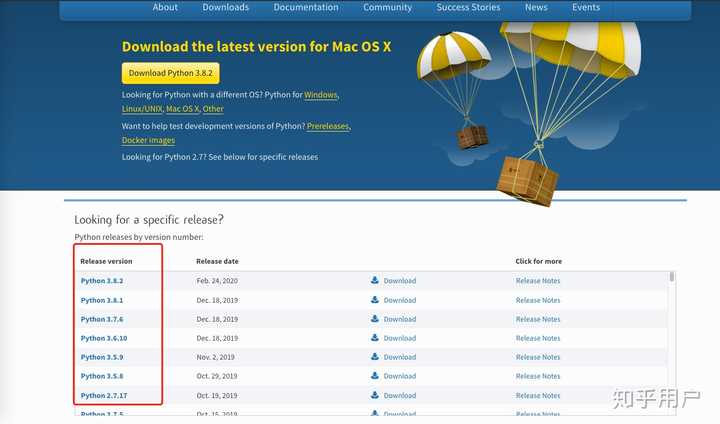Open the Success Stories menu

click(x=468, y=7)
